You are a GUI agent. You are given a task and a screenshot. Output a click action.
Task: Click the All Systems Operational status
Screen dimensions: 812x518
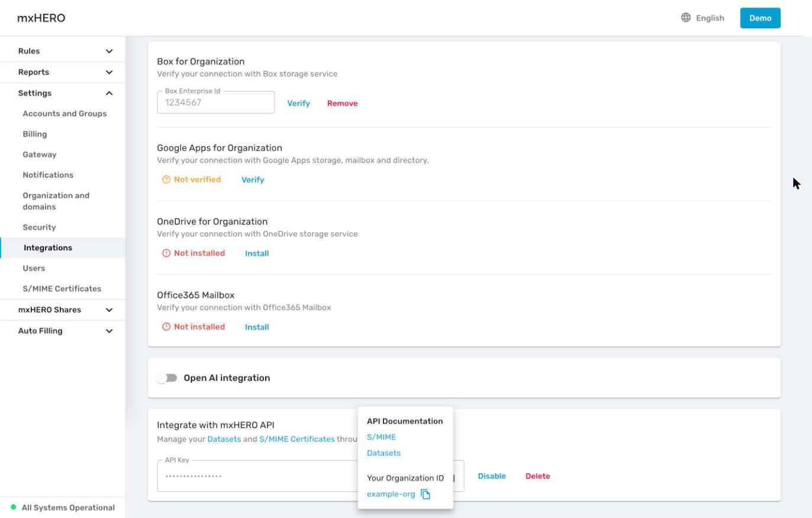coord(63,507)
